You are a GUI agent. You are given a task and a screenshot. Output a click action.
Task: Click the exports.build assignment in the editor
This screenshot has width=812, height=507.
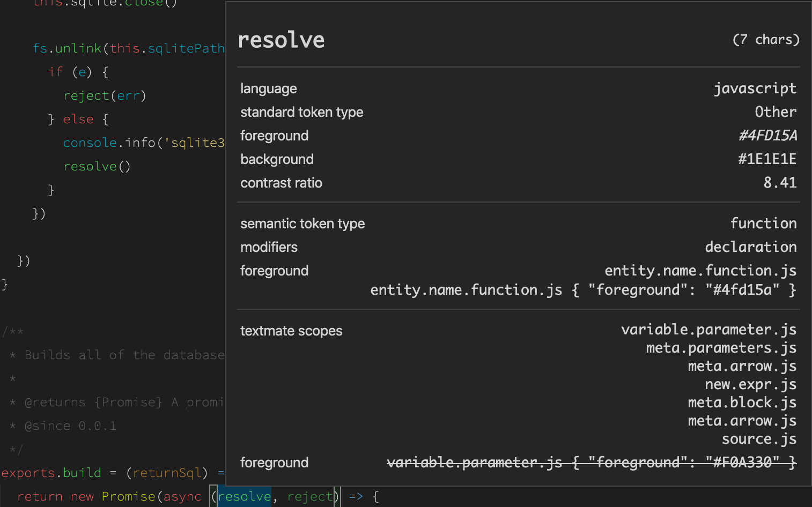(51, 473)
